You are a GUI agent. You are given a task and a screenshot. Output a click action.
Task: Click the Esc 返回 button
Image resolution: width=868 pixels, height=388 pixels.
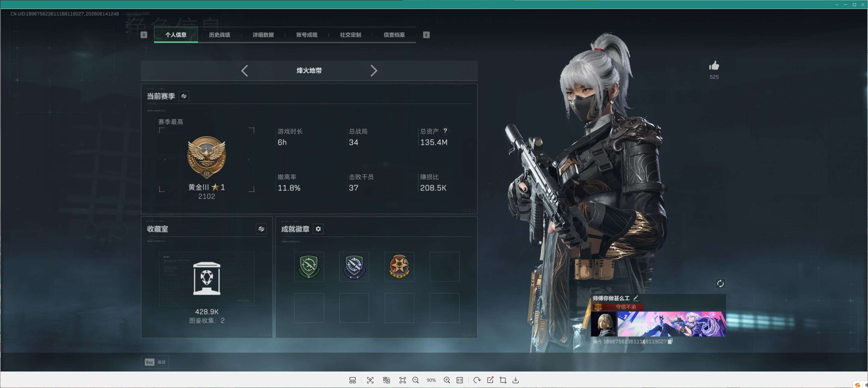(155, 362)
